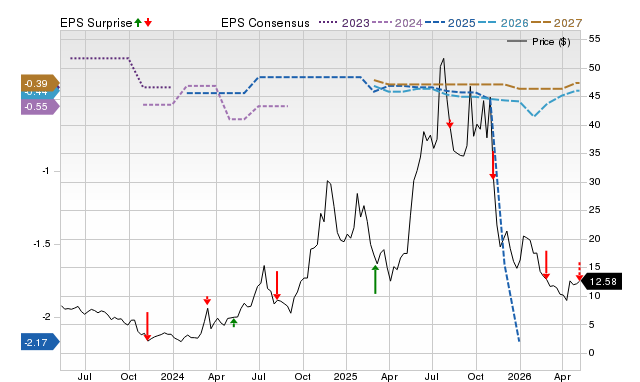640x382 pixels.
Task: Click the dark blue -2.17 value tag
Action: point(40,342)
